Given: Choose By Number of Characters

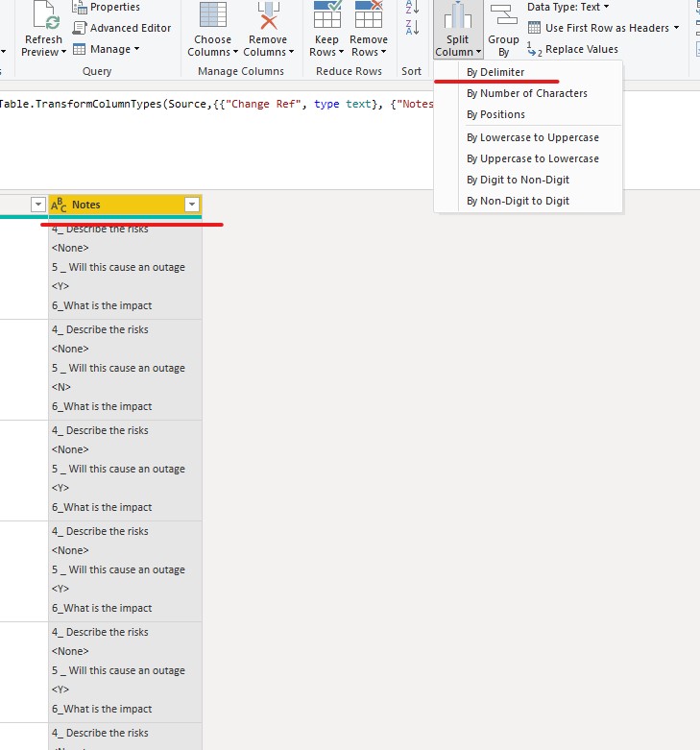Looking at the screenshot, I should pos(528,93).
